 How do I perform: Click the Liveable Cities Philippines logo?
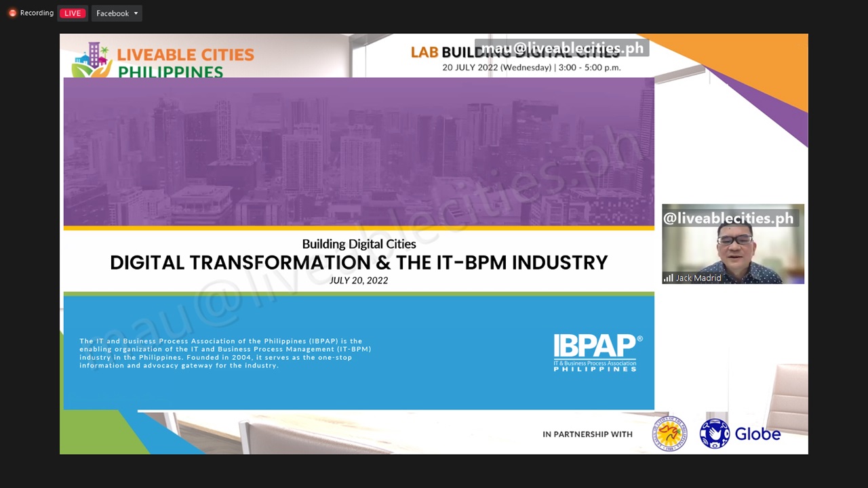tap(163, 60)
